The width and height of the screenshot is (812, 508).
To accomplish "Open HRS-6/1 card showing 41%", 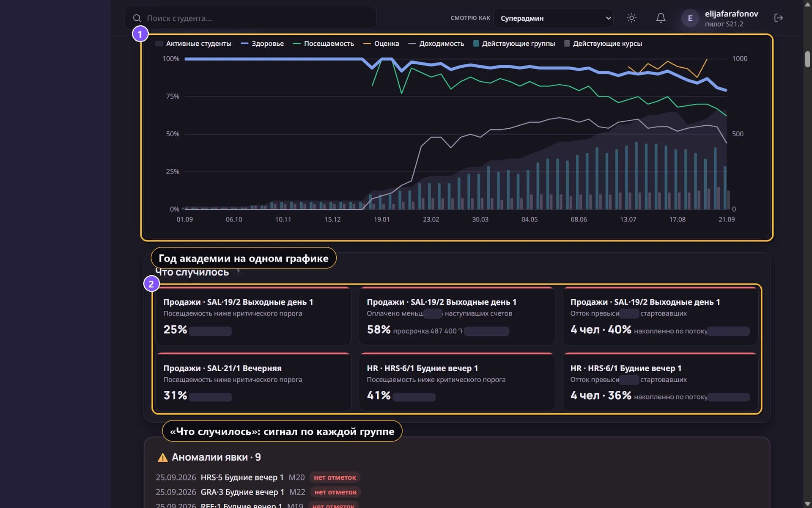I will coord(457,382).
